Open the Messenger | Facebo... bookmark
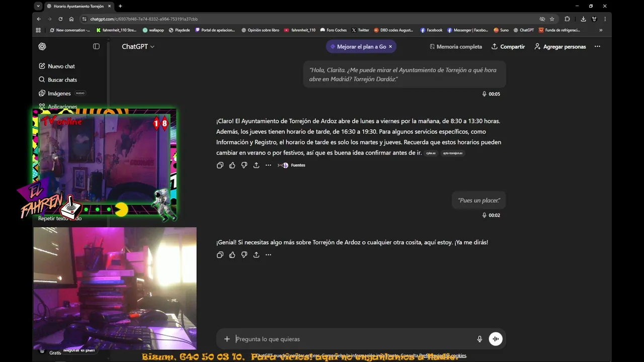Viewport: 644px width, 362px height. [x=468, y=30]
